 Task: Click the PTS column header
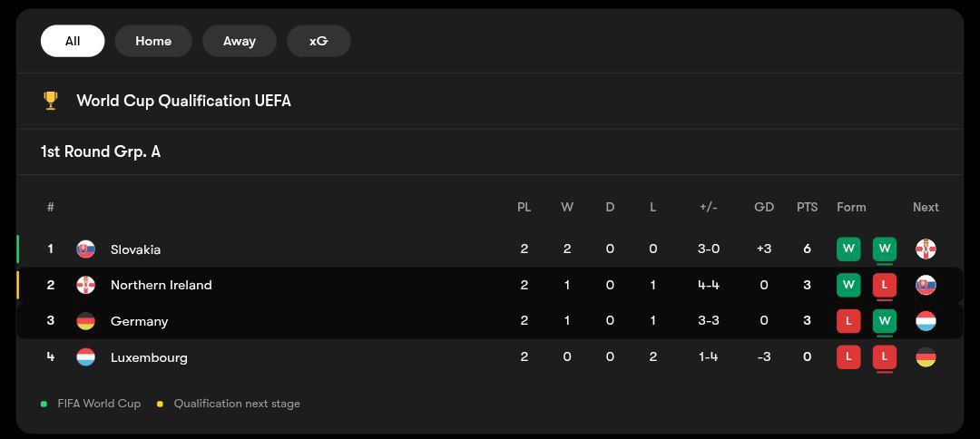coord(807,207)
